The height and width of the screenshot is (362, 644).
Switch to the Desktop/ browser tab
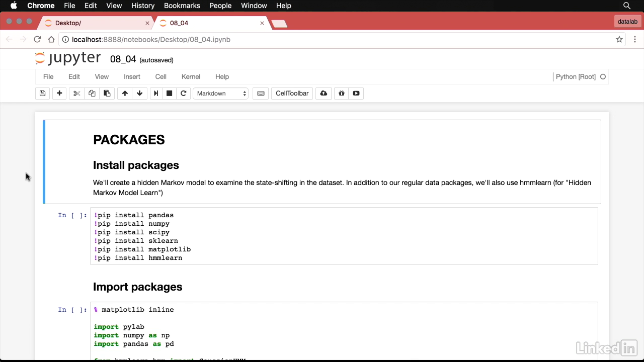[96, 23]
